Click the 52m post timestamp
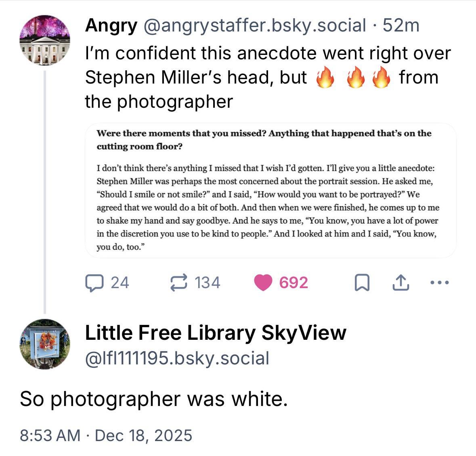The height and width of the screenshot is (456, 476). pyautogui.click(x=401, y=25)
